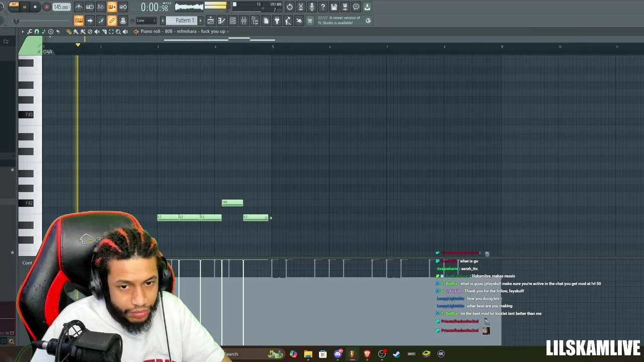This screenshot has width=644, height=362.
Task: Toggle step editing mode button
Action: click(101, 21)
